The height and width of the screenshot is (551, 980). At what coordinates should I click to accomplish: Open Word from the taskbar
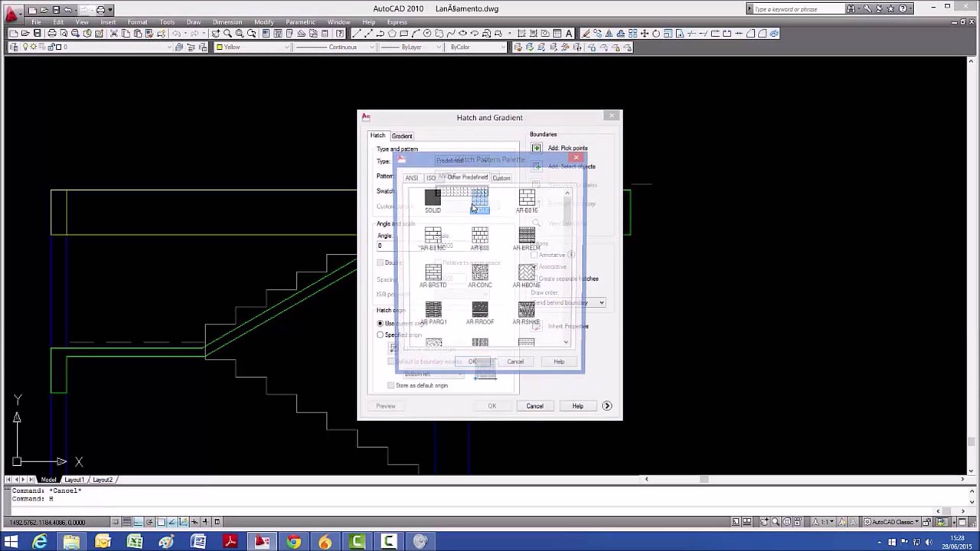tap(198, 542)
